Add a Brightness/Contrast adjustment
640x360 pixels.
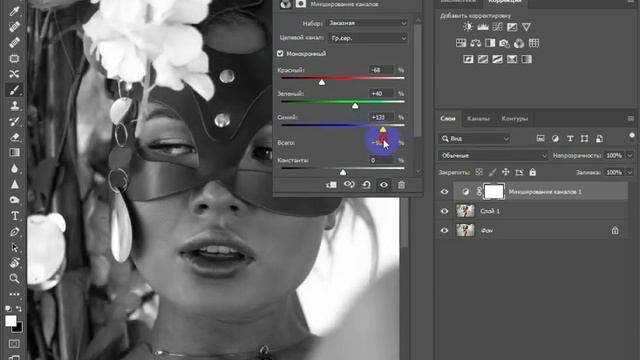tap(468, 27)
